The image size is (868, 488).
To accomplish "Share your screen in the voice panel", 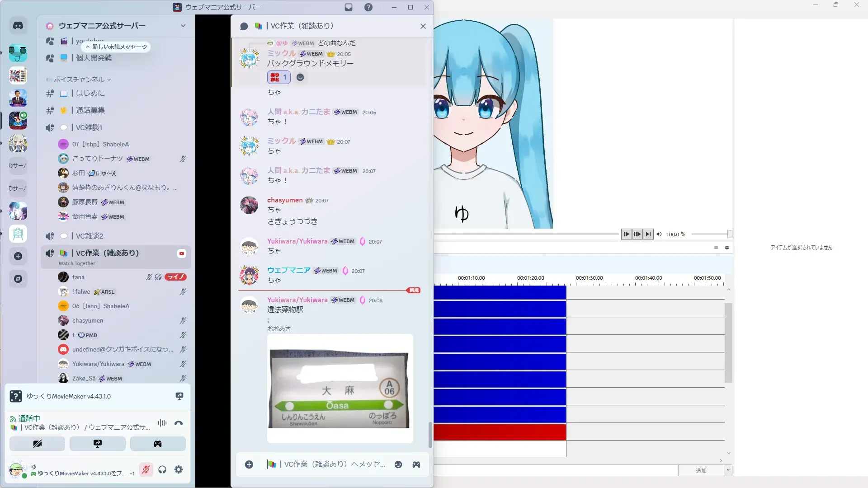I will coord(98,444).
